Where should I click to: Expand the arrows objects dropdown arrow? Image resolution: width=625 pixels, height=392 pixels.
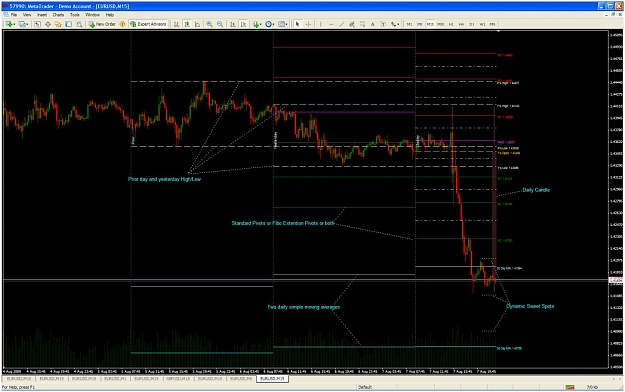pyautogui.click(x=398, y=24)
